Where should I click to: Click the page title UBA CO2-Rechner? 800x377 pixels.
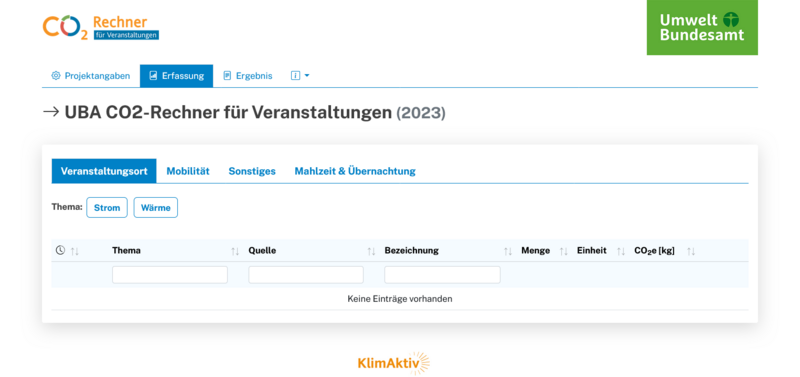255,112
